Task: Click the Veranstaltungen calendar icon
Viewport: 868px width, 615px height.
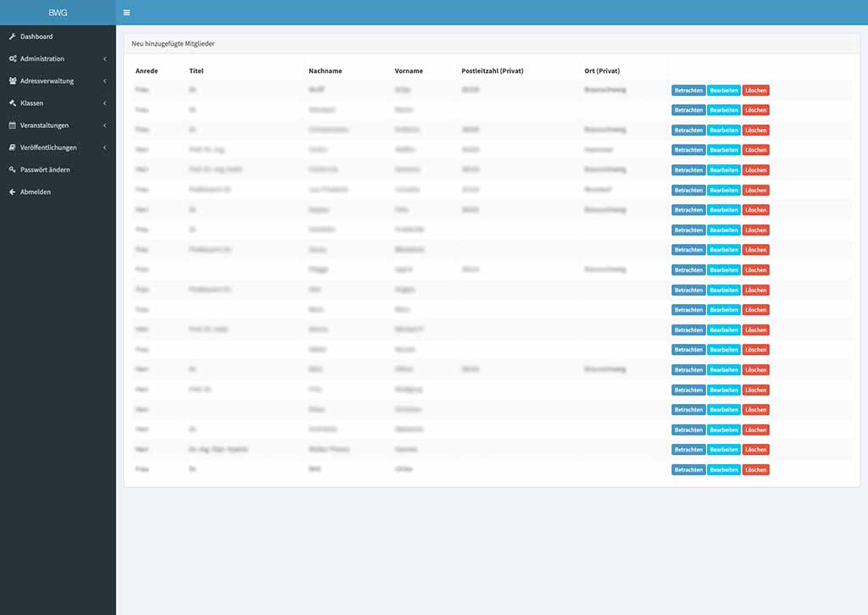Action: click(x=12, y=125)
